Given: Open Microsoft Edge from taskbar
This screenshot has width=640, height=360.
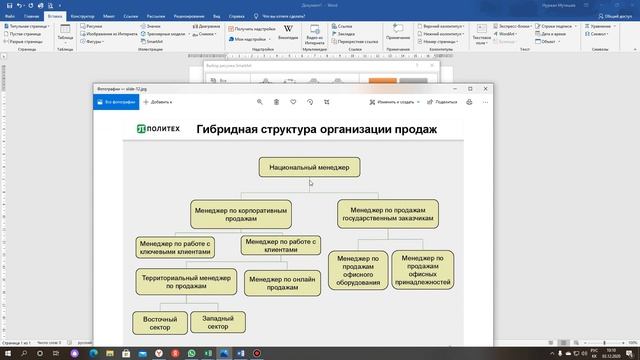Looking at the screenshot, I should tap(93, 353).
